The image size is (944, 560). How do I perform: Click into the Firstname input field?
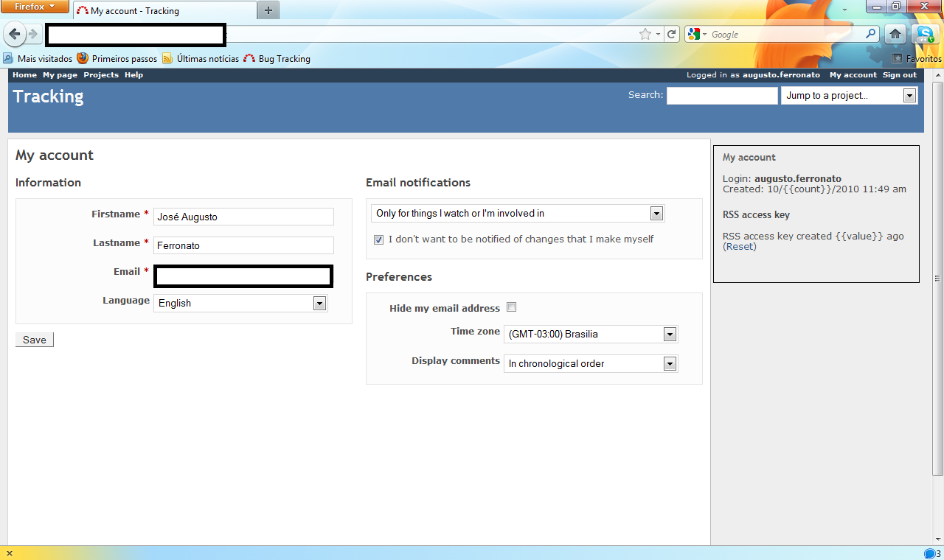(x=243, y=217)
